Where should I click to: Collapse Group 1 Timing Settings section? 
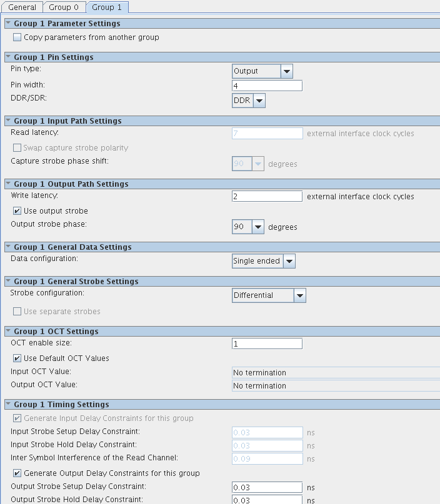[8, 405]
